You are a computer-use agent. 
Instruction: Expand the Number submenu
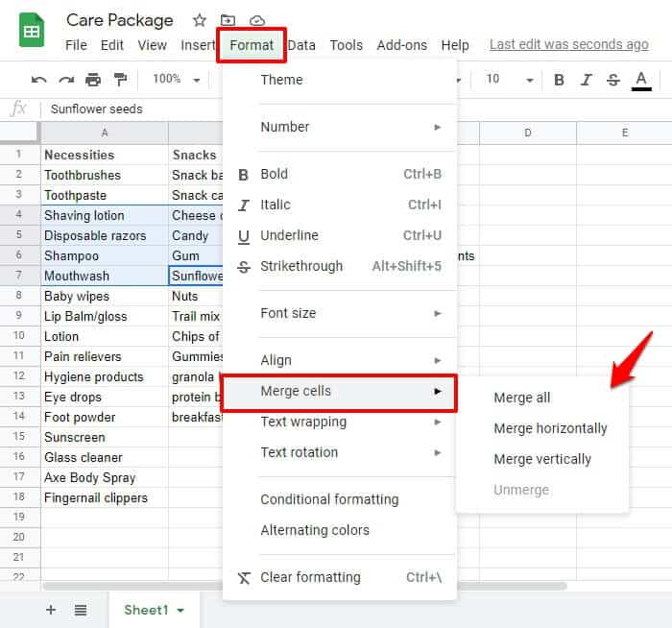[340, 127]
